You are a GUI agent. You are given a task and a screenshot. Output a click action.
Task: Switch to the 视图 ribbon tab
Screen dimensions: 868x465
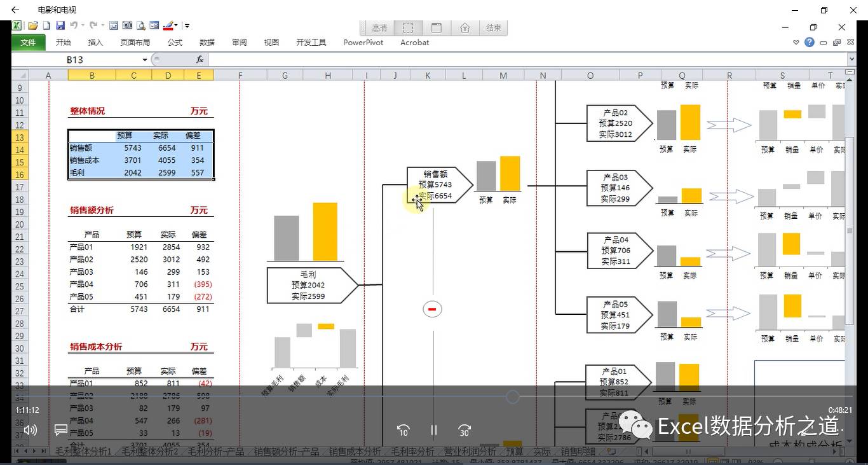pyautogui.click(x=272, y=42)
